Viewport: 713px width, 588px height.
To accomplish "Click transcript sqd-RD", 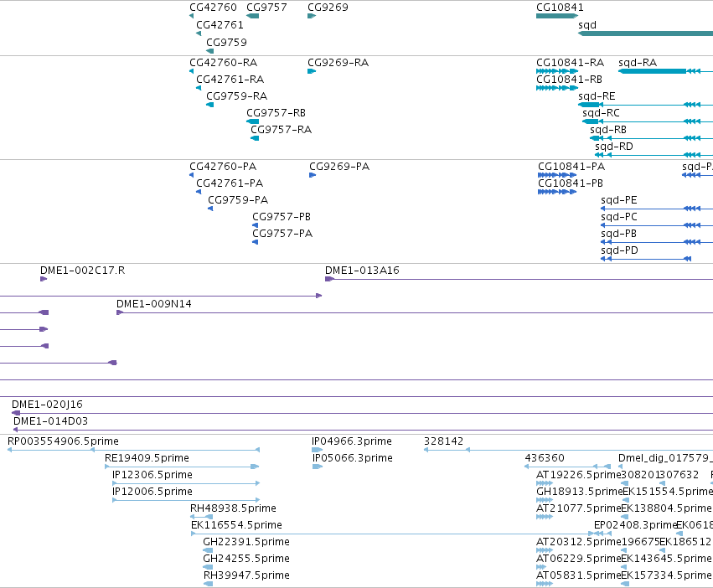I will point(614,147).
